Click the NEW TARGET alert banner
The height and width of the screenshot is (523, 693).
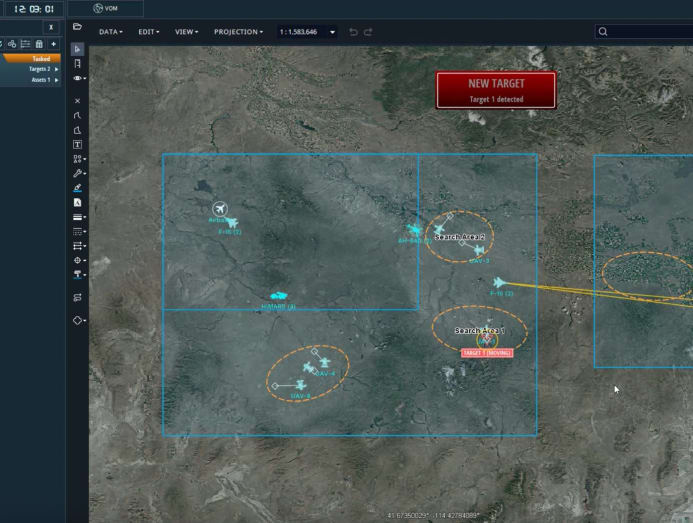[495, 89]
